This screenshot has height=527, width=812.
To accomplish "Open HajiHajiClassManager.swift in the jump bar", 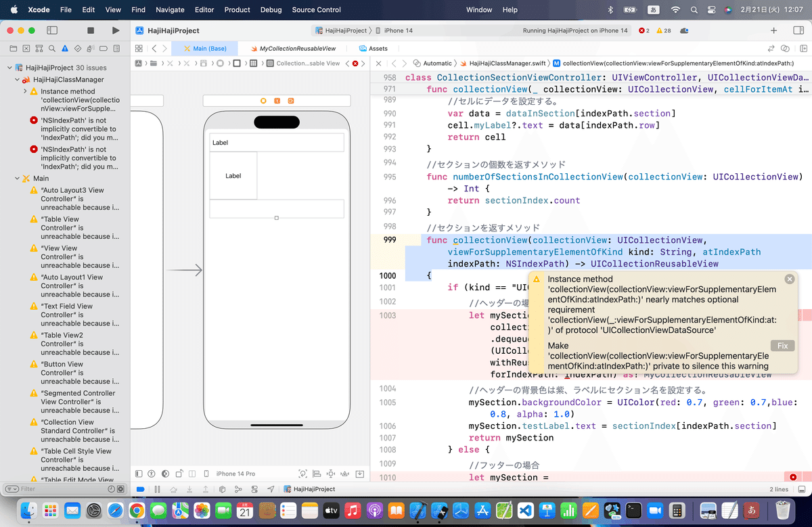I will pyautogui.click(x=503, y=63).
